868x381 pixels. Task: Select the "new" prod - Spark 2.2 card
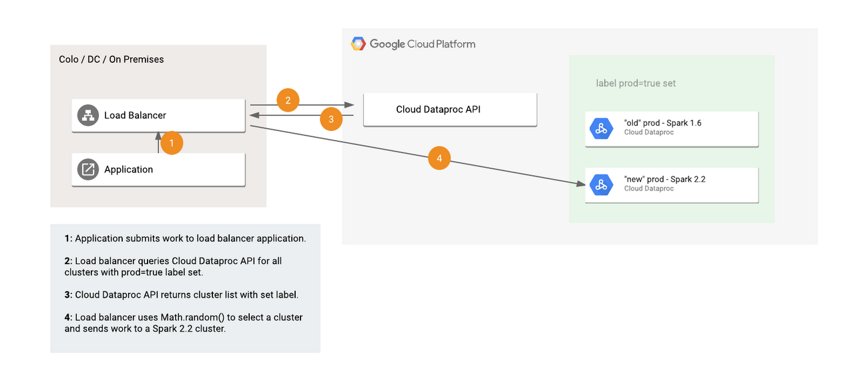pyautogui.click(x=672, y=185)
